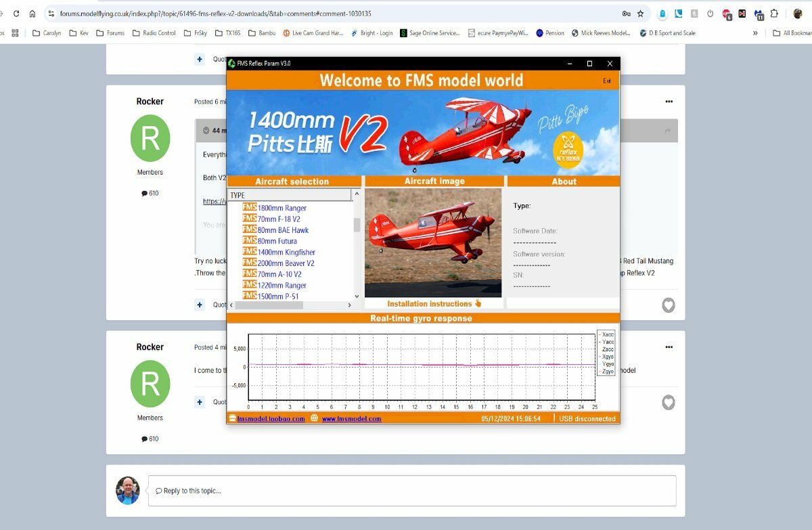Click the browser home icon
Viewport: 812px width, 530px height.
click(32, 14)
